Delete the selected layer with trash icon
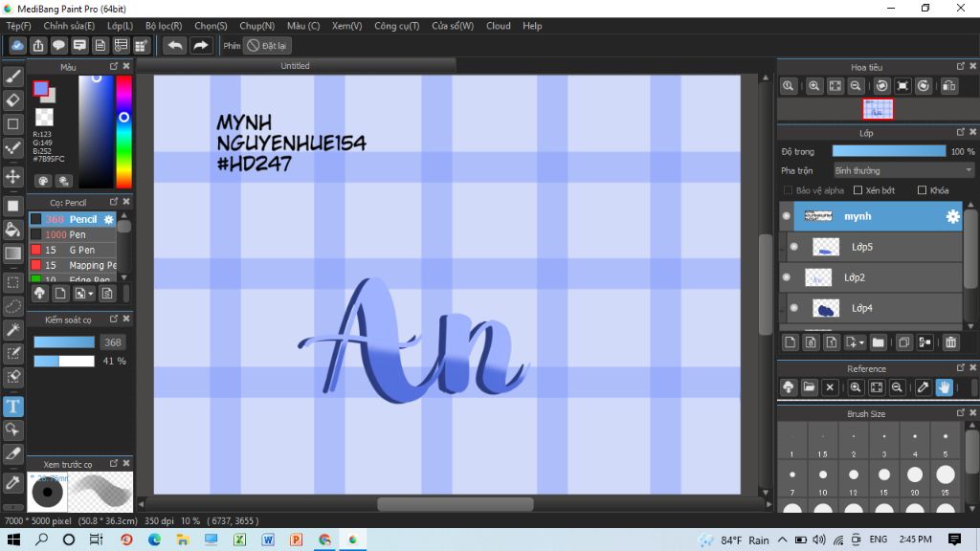This screenshot has width=980, height=551. tap(950, 342)
